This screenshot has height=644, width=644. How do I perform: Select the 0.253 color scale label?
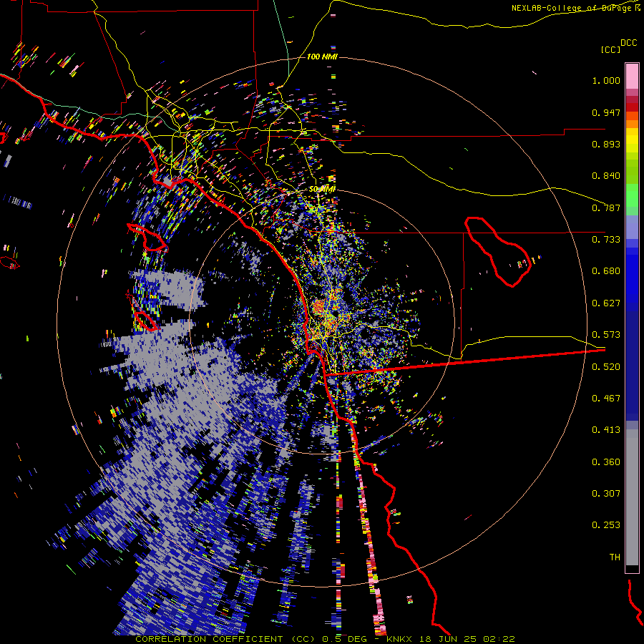tap(606, 525)
